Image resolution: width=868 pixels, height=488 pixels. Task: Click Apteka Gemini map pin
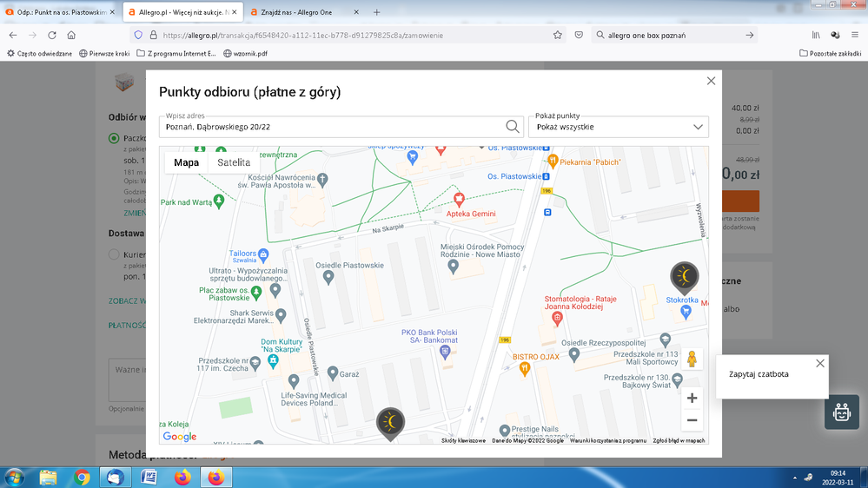click(459, 199)
